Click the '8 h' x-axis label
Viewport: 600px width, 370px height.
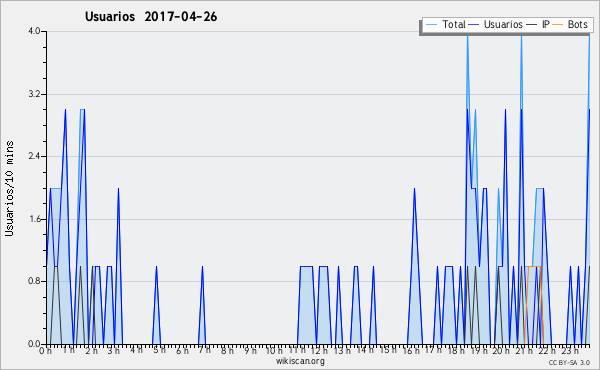pyautogui.click(x=227, y=350)
